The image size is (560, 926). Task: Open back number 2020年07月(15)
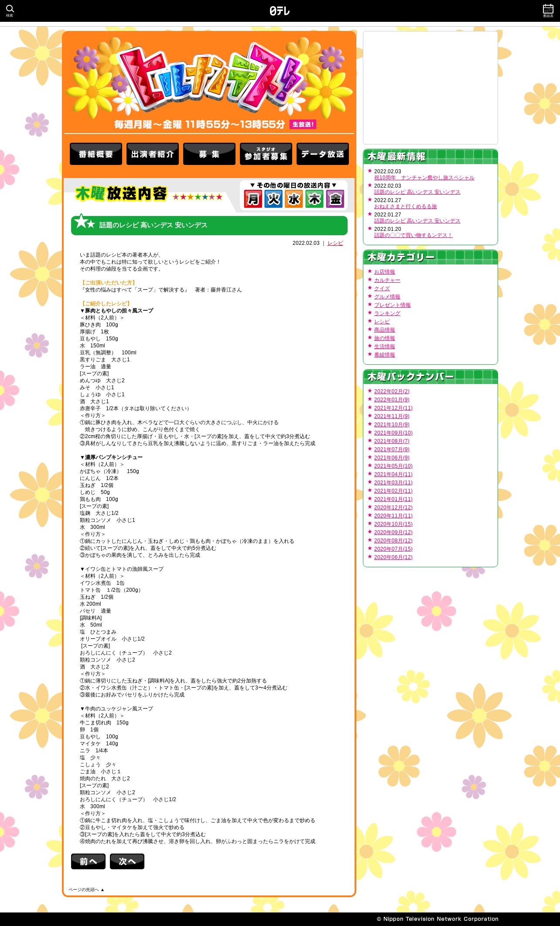pos(393,549)
